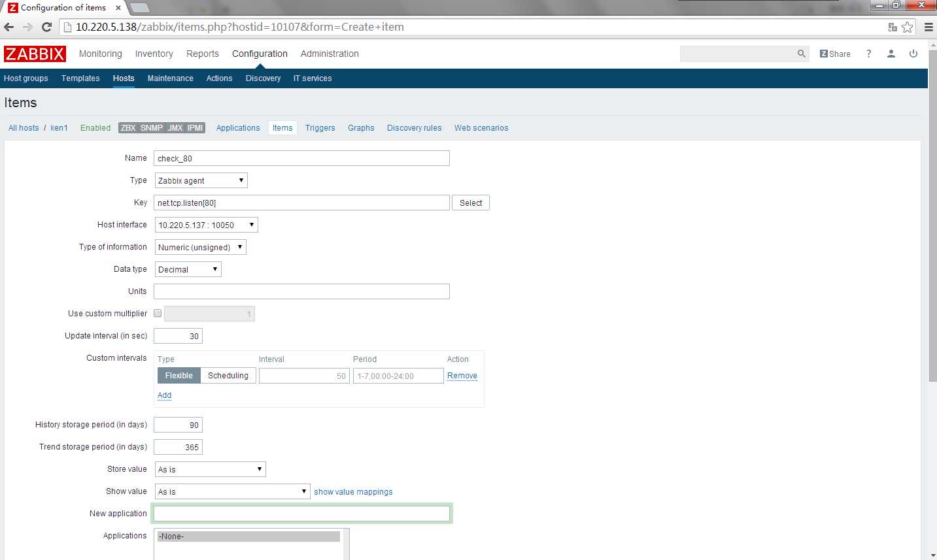Screen dimensions: 937x560
Task: Click the browser forward arrow
Action: pyautogui.click(x=27, y=27)
